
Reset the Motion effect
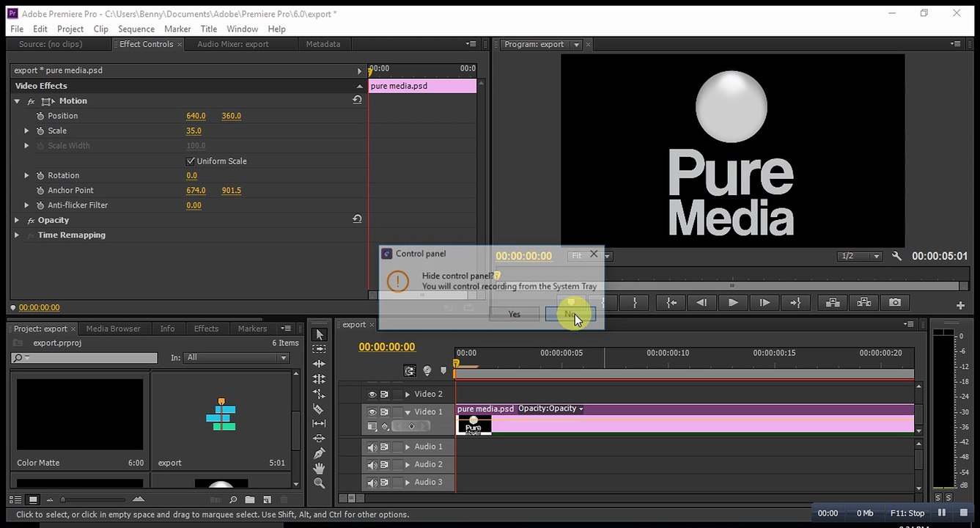pos(357,100)
